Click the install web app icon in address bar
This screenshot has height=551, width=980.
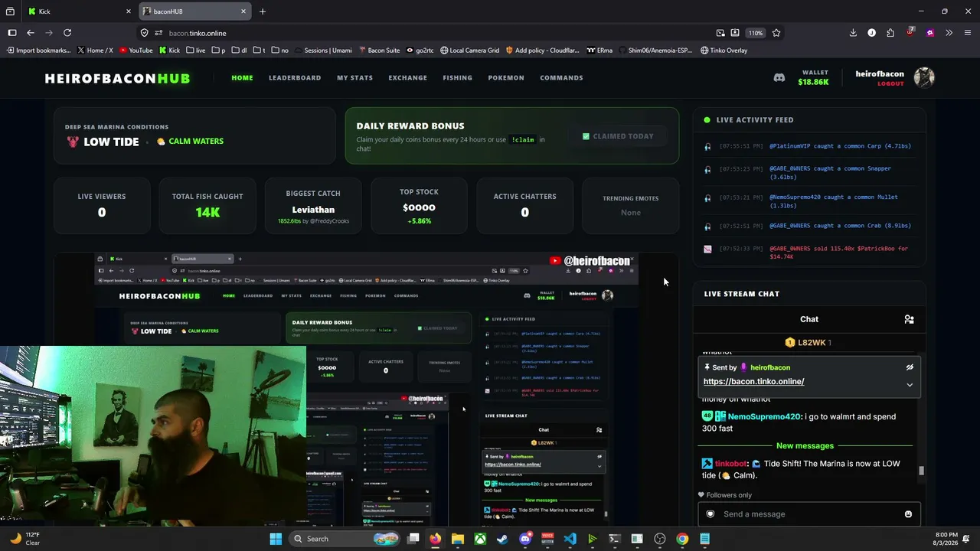[x=735, y=33]
